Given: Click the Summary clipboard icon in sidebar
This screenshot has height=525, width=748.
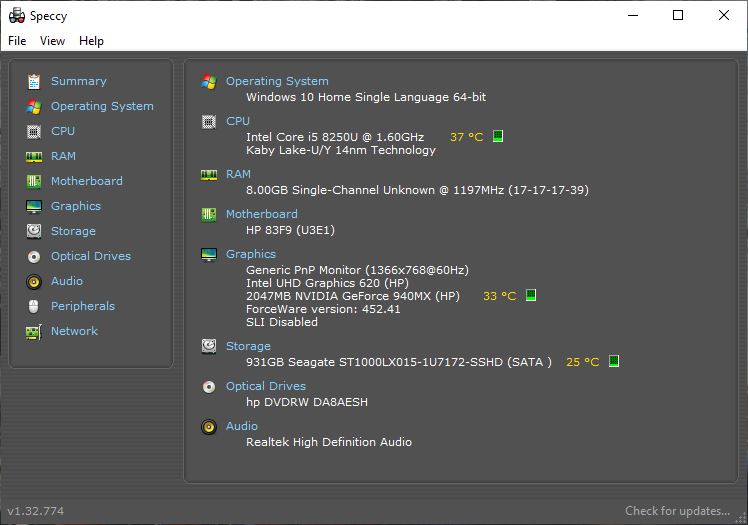Looking at the screenshot, I should tap(34, 82).
